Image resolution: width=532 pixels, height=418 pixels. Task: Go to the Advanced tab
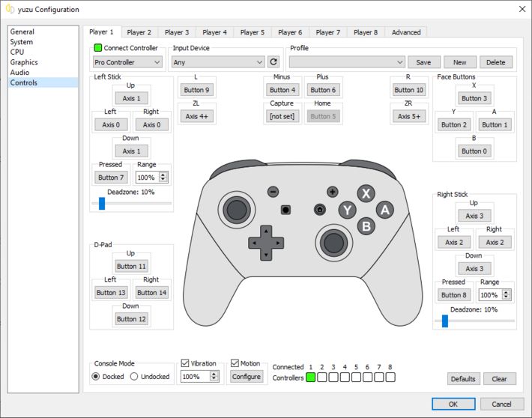point(406,32)
